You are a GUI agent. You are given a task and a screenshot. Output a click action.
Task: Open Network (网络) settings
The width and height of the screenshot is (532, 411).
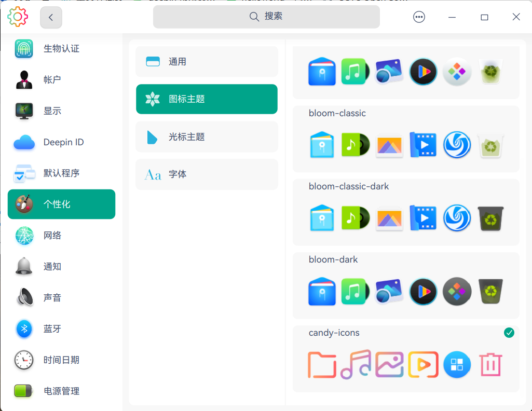coord(61,236)
